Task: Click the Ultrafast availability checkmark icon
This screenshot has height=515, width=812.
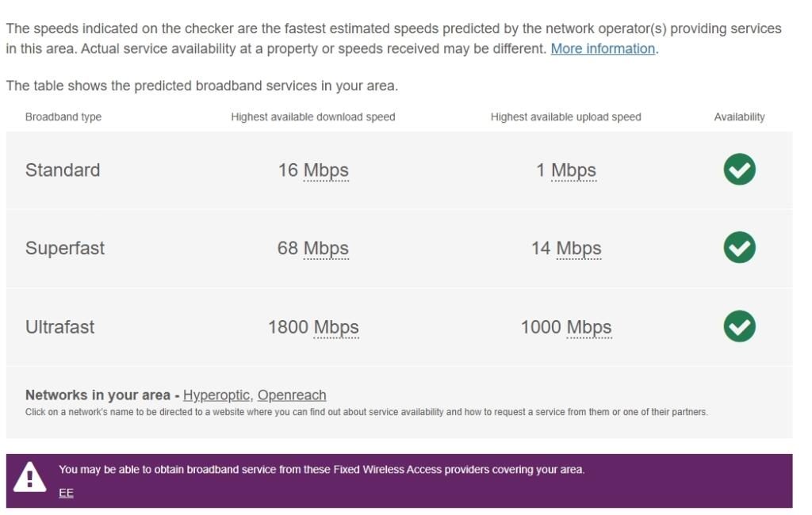Action: pyautogui.click(x=739, y=326)
